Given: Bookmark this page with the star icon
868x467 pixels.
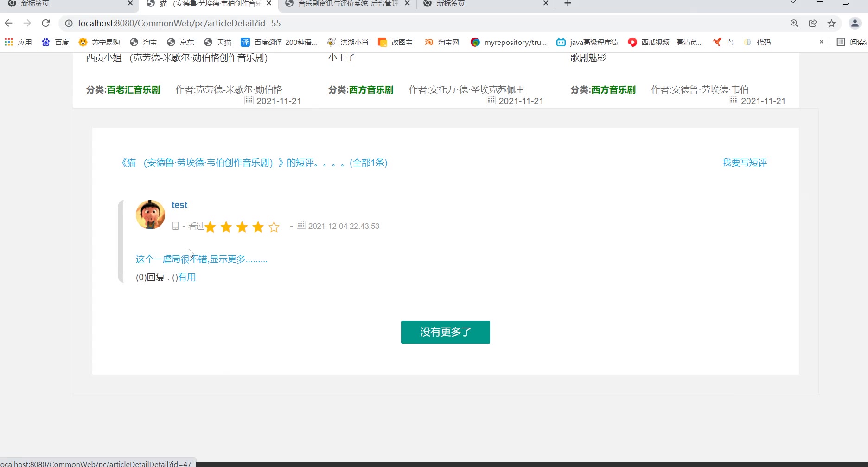Looking at the screenshot, I should click(831, 23).
